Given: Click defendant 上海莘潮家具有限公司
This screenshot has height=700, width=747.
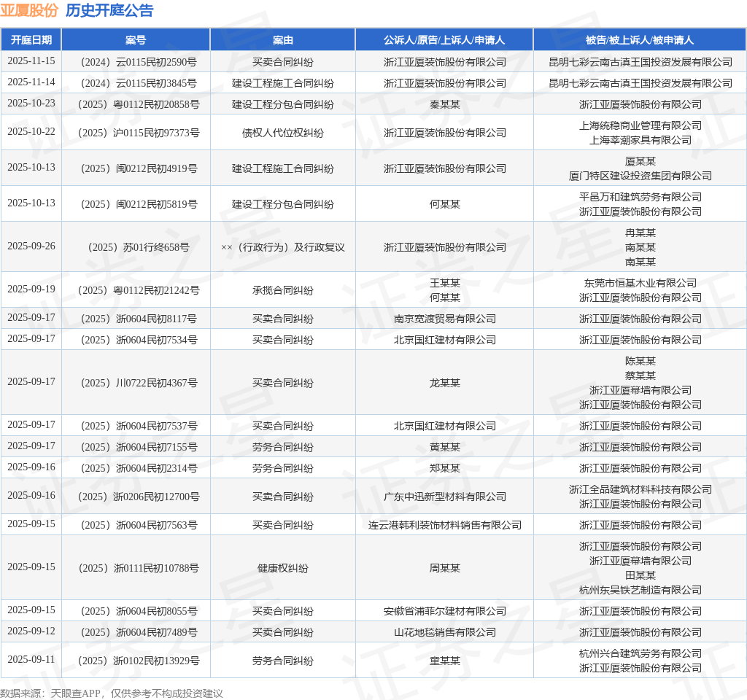Looking at the screenshot, I should [640, 140].
